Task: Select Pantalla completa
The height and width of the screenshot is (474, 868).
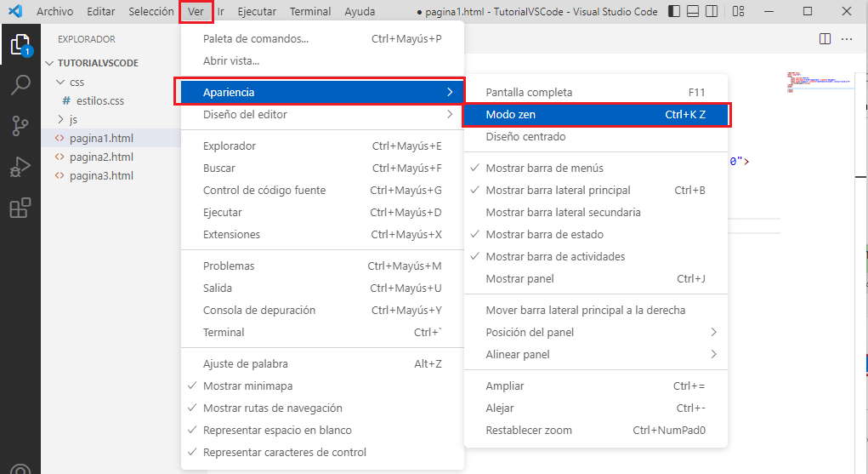Action: point(596,92)
